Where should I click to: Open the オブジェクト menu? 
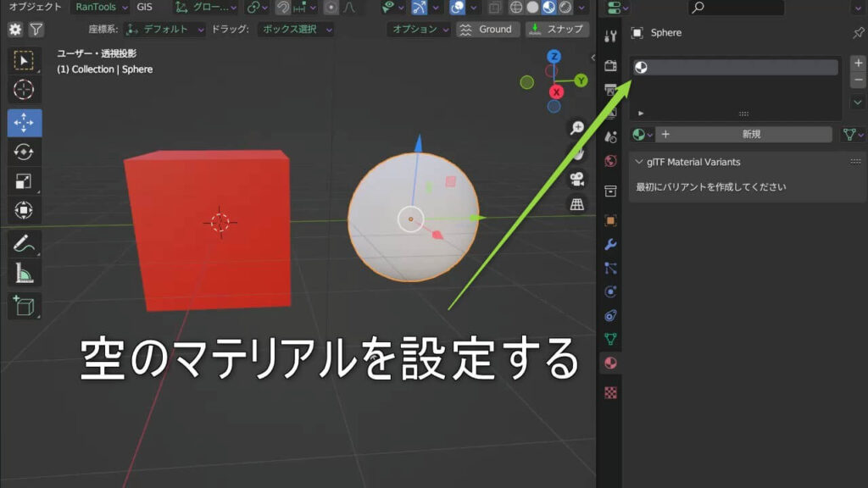coord(35,7)
